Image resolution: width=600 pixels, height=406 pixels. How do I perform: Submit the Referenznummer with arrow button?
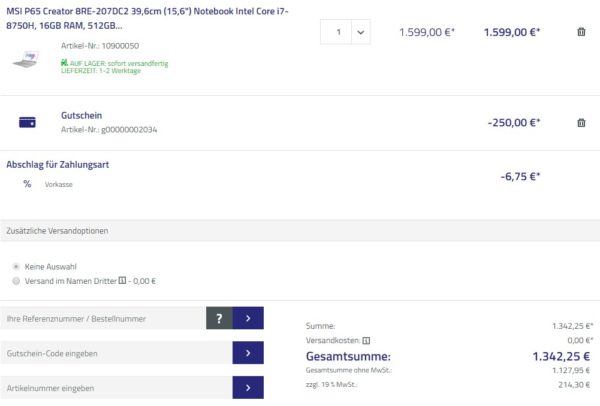tap(247, 318)
